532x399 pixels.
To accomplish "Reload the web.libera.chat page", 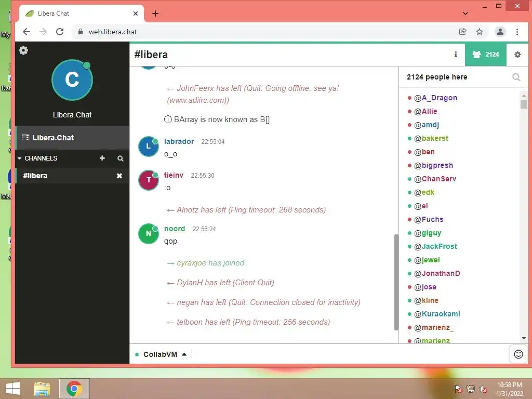I will (60, 32).
